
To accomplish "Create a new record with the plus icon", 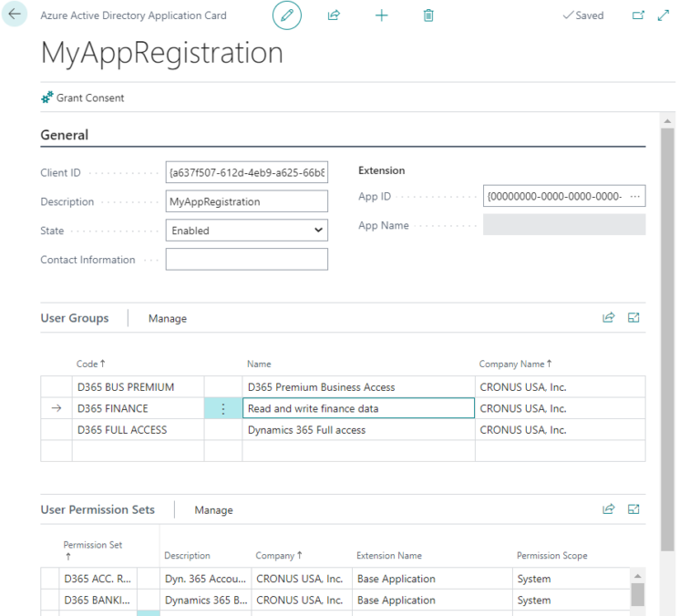I will (x=381, y=15).
